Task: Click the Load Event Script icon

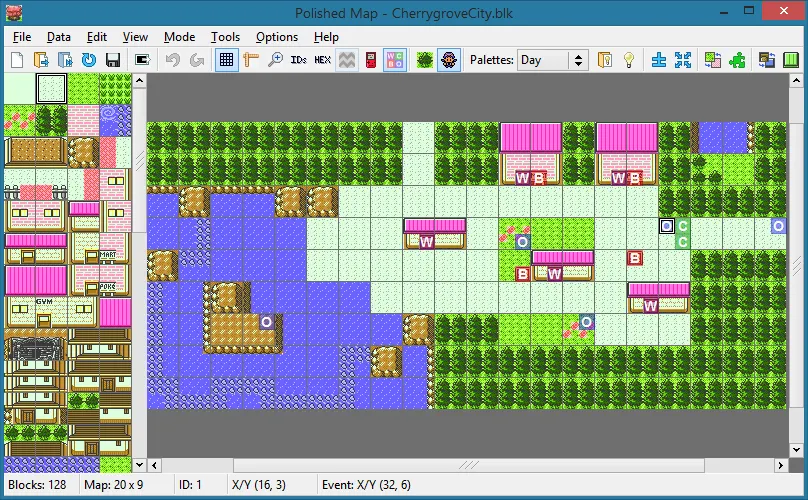Action: [x=65, y=60]
